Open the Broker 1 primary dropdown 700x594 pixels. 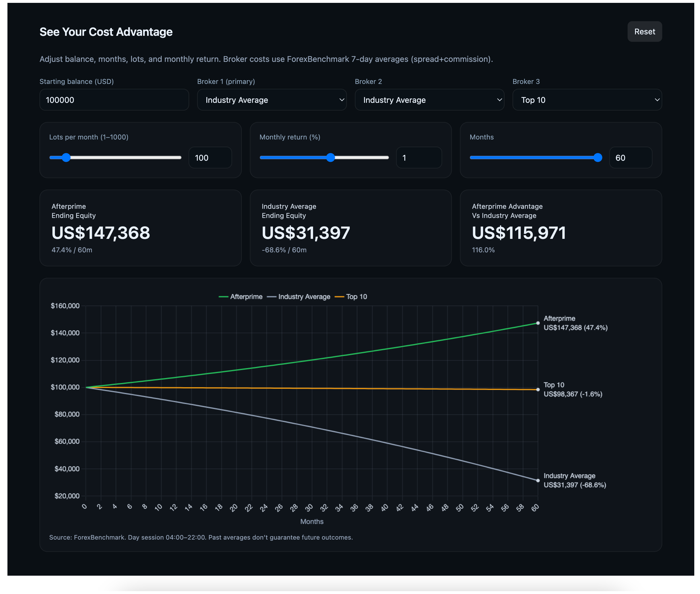coord(272,100)
